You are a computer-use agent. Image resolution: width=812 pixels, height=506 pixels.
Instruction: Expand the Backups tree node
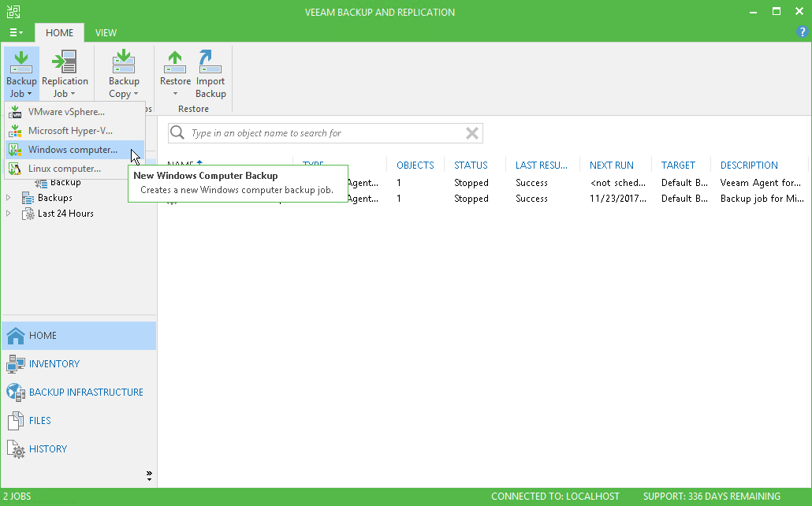(x=9, y=198)
